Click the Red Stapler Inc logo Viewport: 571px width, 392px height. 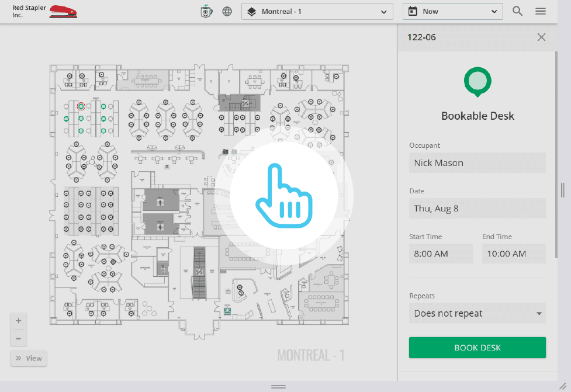point(44,11)
